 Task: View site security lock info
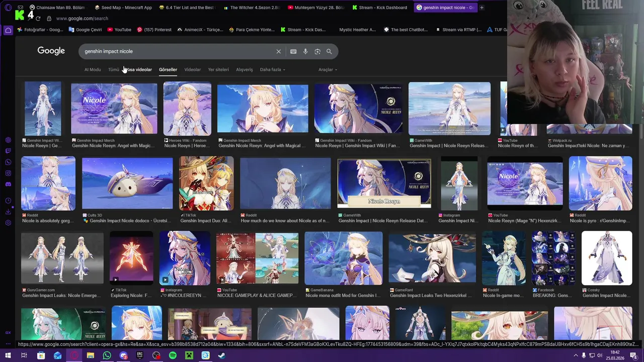(49, 19)
